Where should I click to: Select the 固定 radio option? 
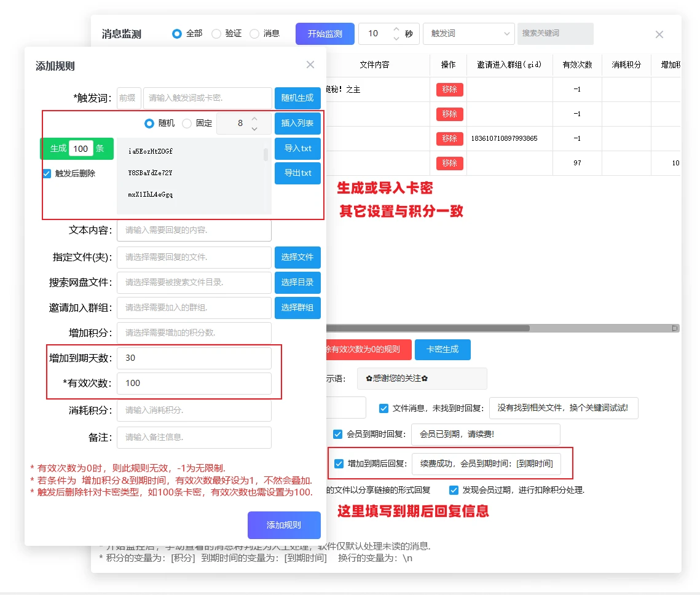pos(187,123)
